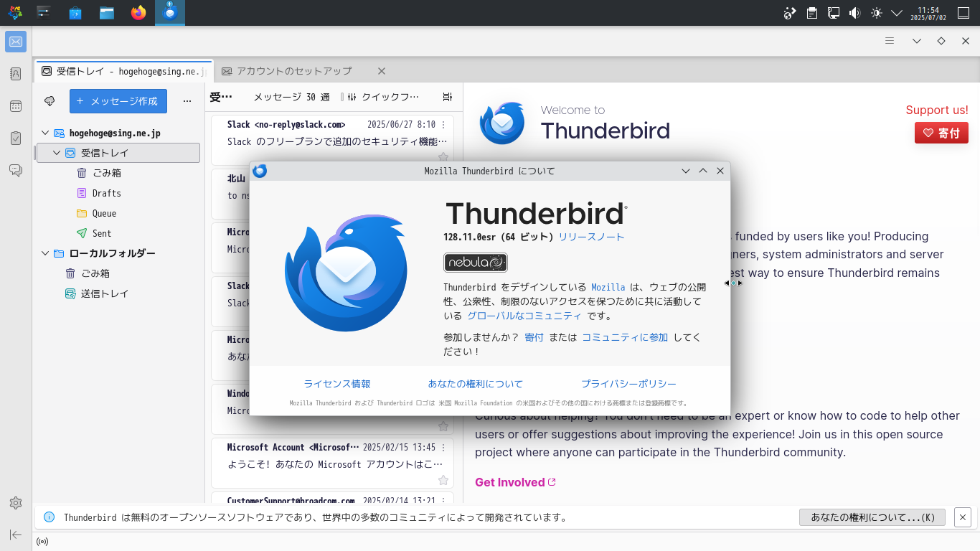The width and height of the screenshot is (980, 551).
Task: Select the 送信トレイ outbox folder
Action: tap(105, 293)
